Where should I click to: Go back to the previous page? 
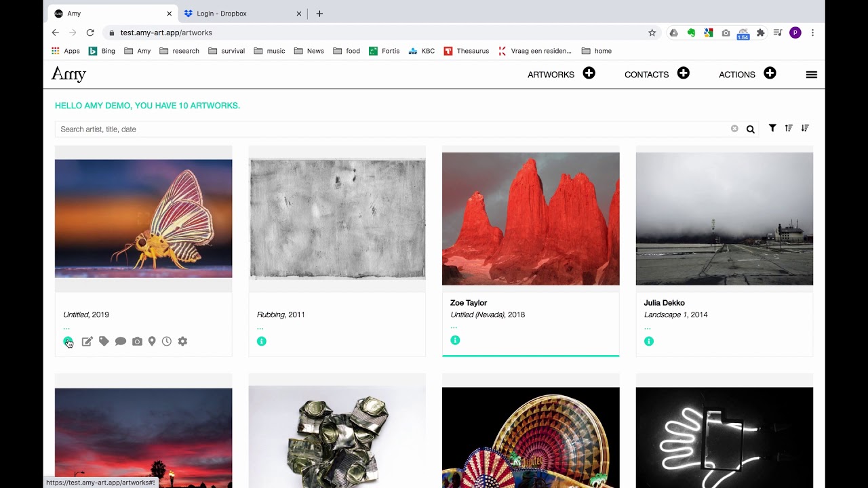click(x=56, y=33)
